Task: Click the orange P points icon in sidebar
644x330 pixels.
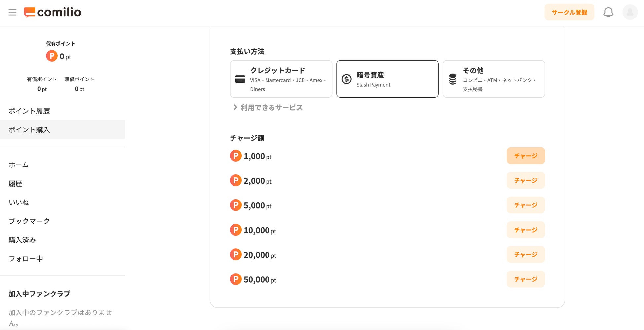Action: (52, 56)
